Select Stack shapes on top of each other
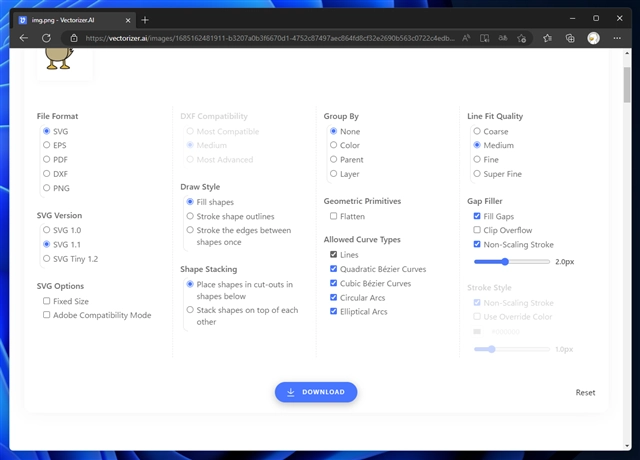 (x=190, y=310)
